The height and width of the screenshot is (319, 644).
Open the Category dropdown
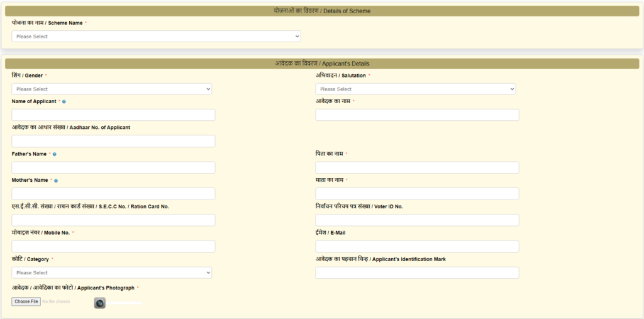click(x=112, y=272)
